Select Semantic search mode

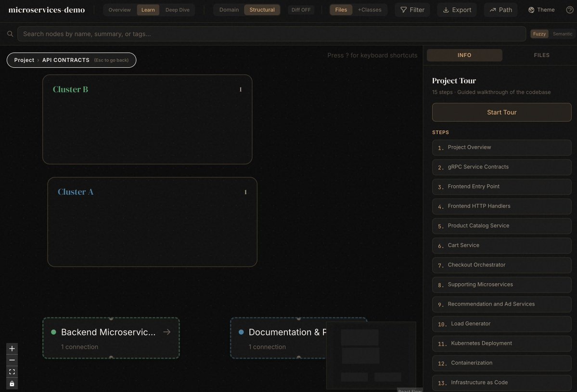pyautogui.click(x=562, y=34)
